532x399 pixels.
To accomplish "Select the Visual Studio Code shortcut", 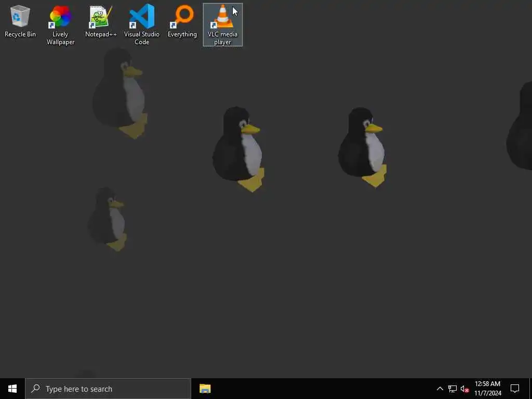I will (x=142, y=25).
